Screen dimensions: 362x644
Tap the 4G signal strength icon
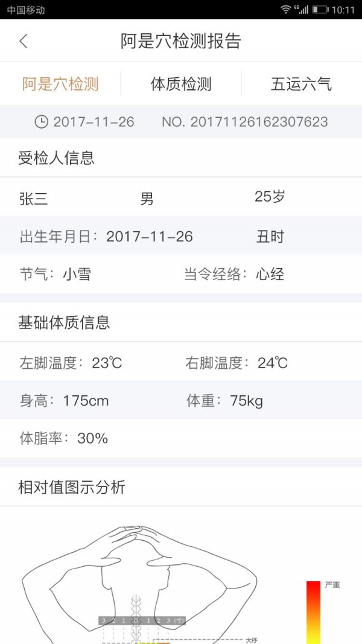(302, 10)
